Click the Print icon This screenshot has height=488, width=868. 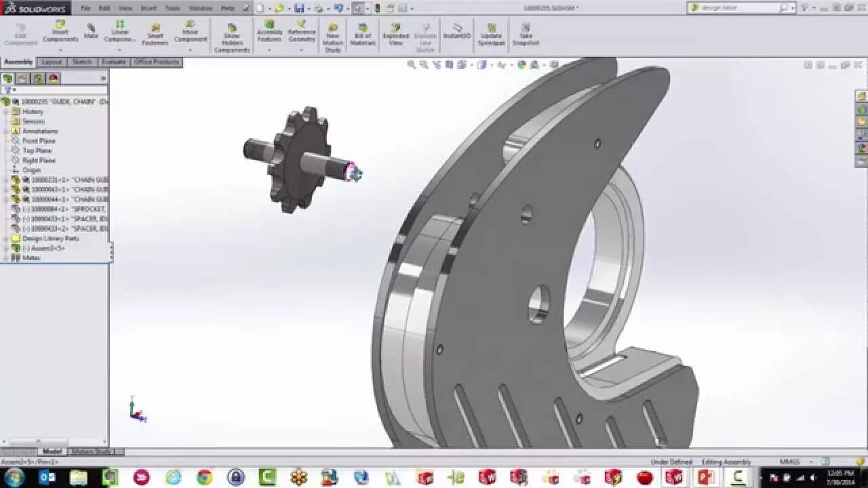point(318,8)
